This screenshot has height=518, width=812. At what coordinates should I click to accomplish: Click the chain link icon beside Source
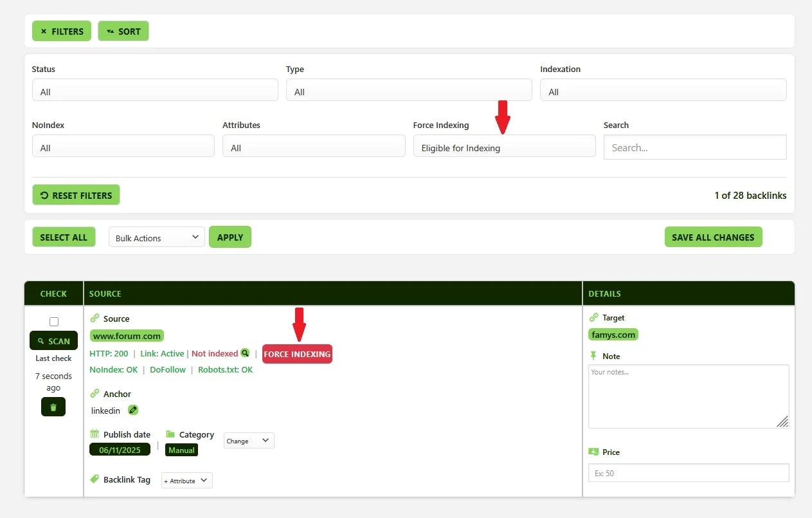pos(94,318)
